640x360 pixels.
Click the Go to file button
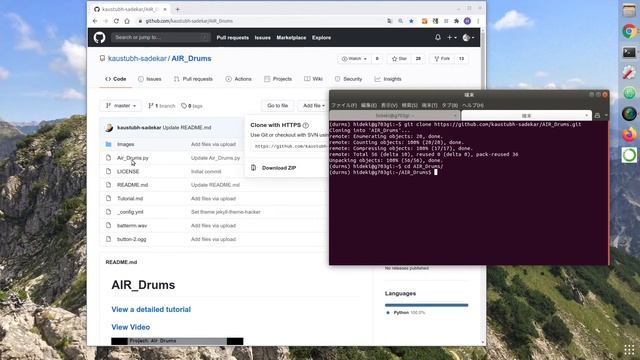278,106
